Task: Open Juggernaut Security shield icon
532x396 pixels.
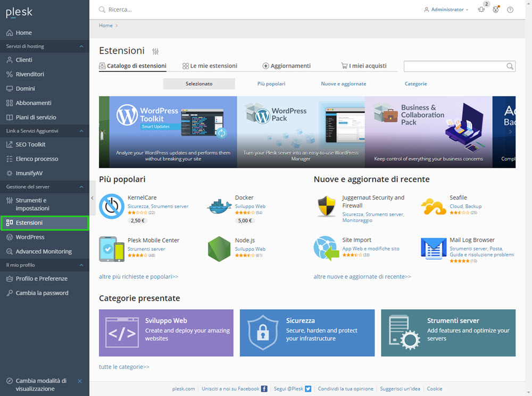Action: 327,207
